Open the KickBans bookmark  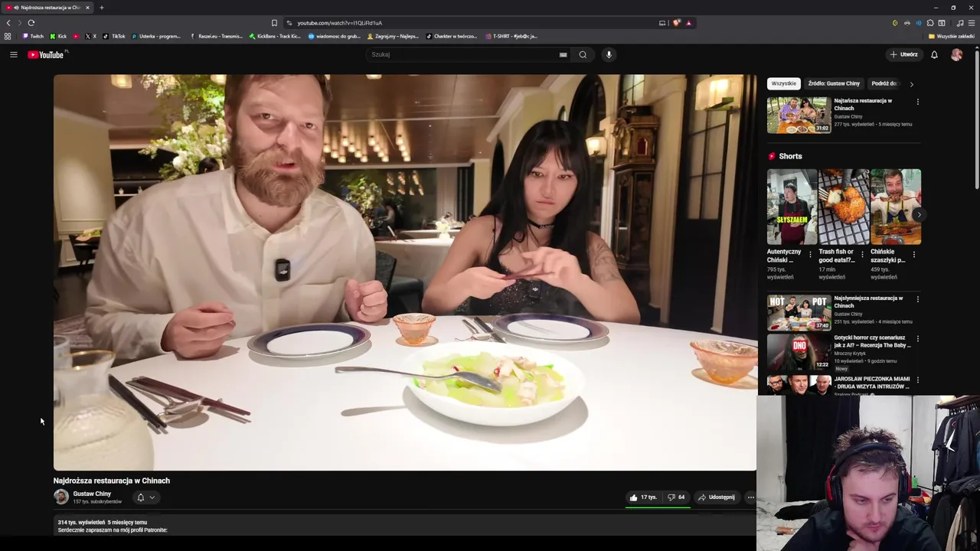275,36
